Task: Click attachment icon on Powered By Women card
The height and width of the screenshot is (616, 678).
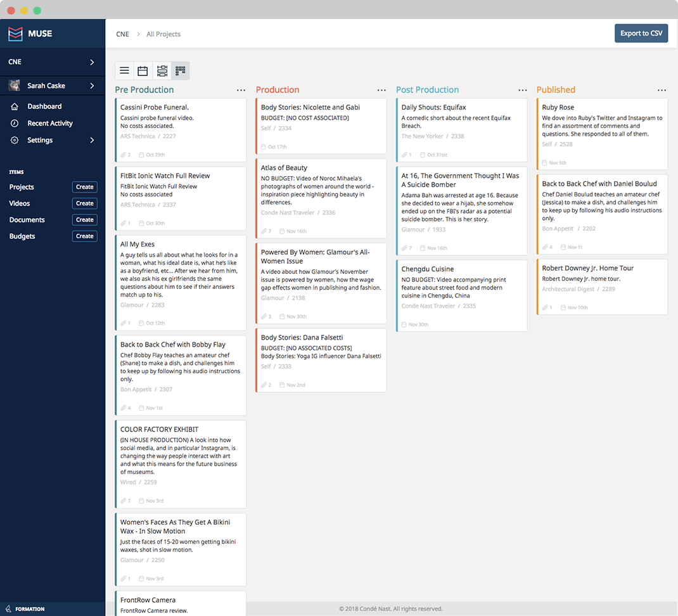Action: pos(264,316)
